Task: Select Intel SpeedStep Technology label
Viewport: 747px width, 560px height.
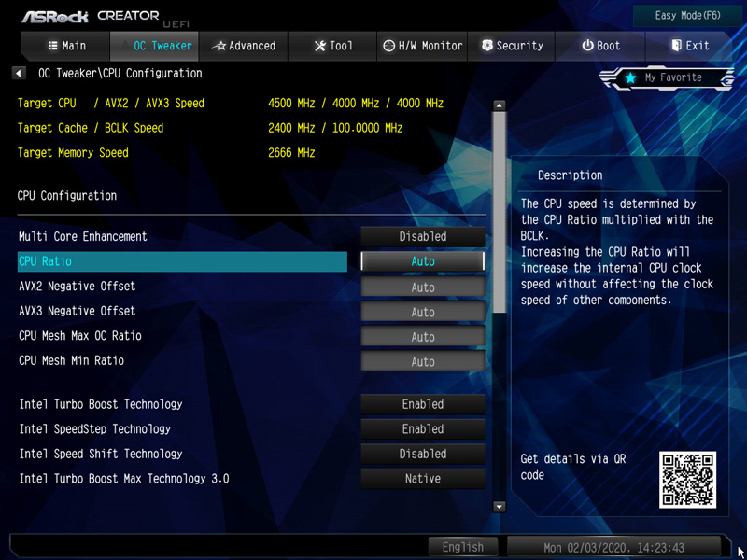Action: click(x=95, y=429)
